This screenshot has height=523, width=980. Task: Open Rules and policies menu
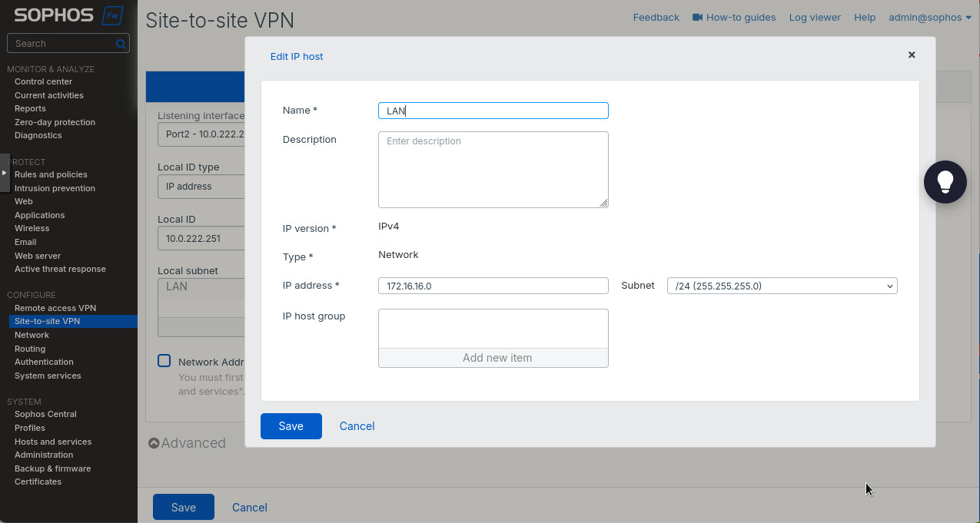(x=51, y=174)
